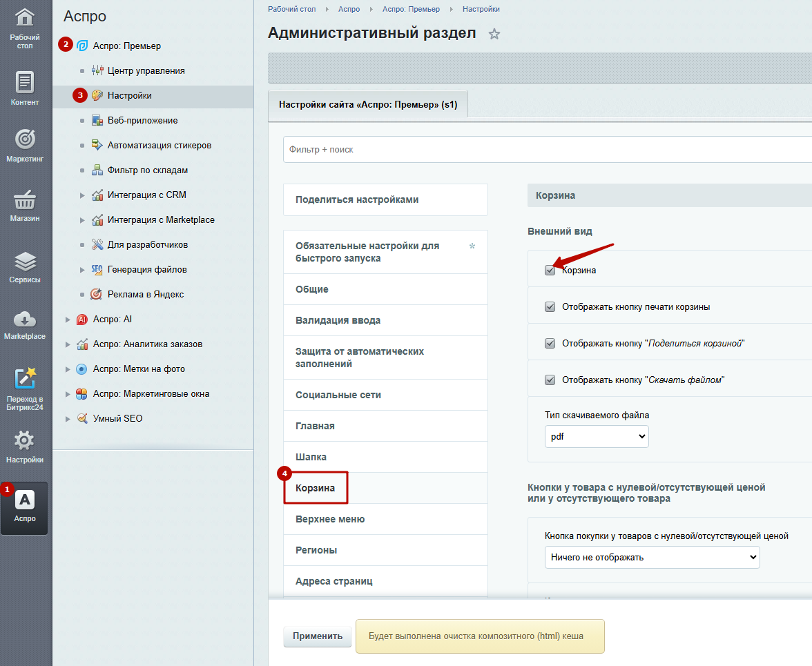Click the Аспро: Премьер logo icon
Image resolution: width=812 pixels, height=666 pixels.
[81, 46]
